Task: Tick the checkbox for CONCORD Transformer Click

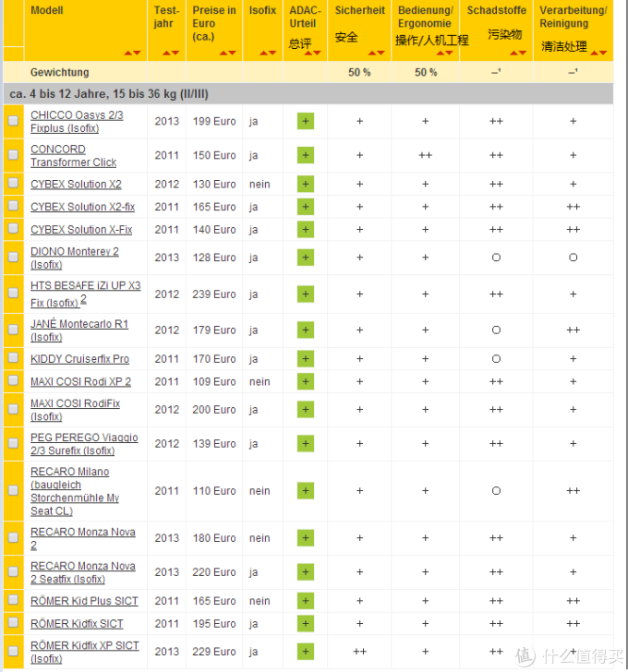Action: tap(13, 155)
